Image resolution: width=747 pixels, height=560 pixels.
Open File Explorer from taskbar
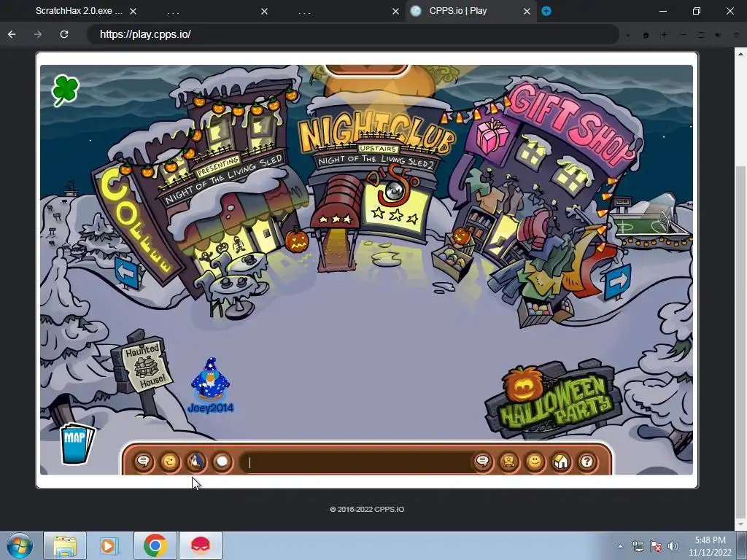click(x=65, y=545)
